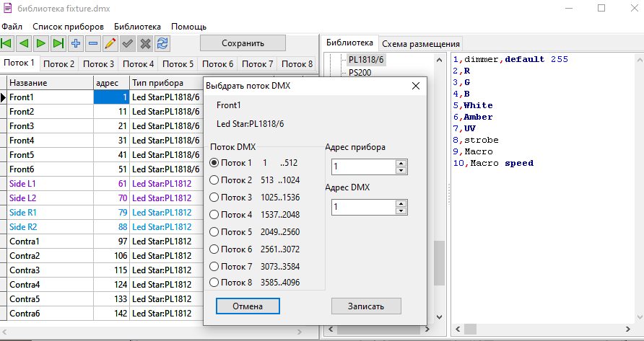Open the Файл menu
This screenshot has width=644, height=341.
(12, 27)
